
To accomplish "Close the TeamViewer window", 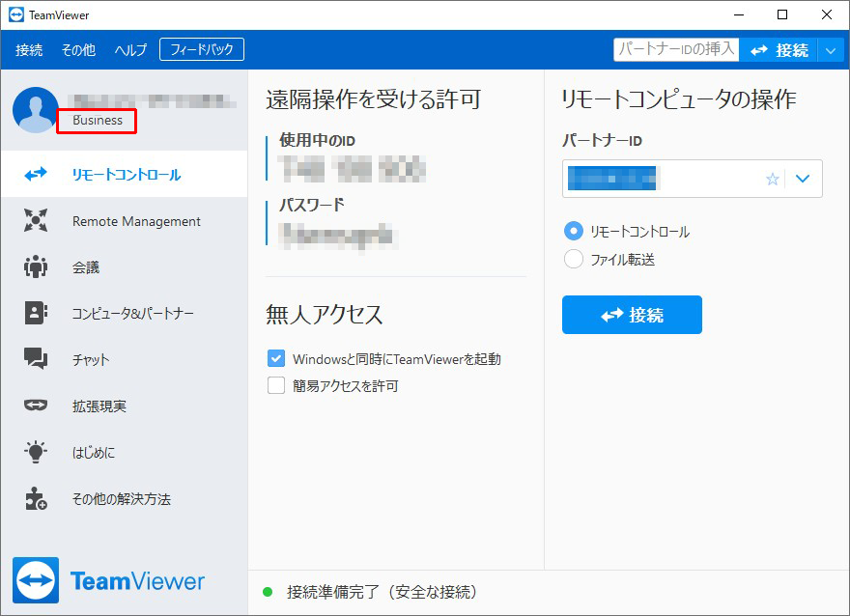I will (826, 14).
